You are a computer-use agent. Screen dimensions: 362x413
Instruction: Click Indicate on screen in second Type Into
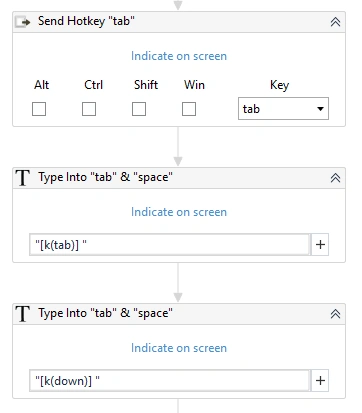coord(179,348)
